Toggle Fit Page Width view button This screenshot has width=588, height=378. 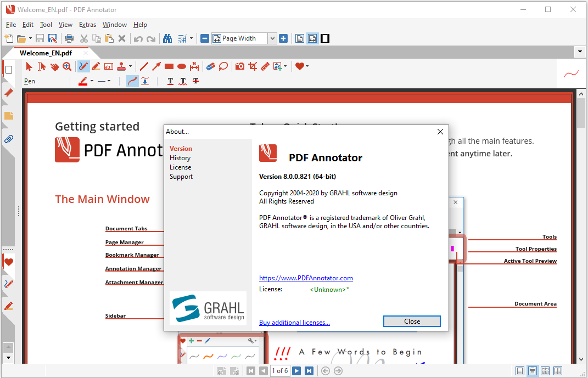click(312, 38)
